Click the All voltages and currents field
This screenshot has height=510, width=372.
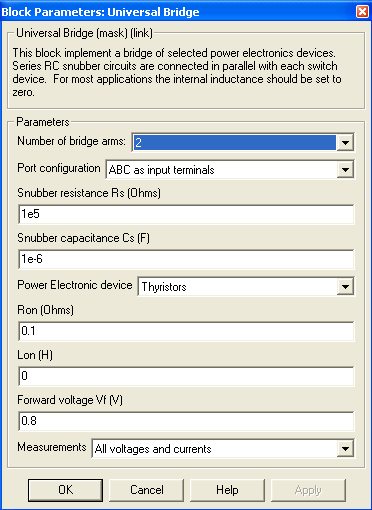pos(223,449)
